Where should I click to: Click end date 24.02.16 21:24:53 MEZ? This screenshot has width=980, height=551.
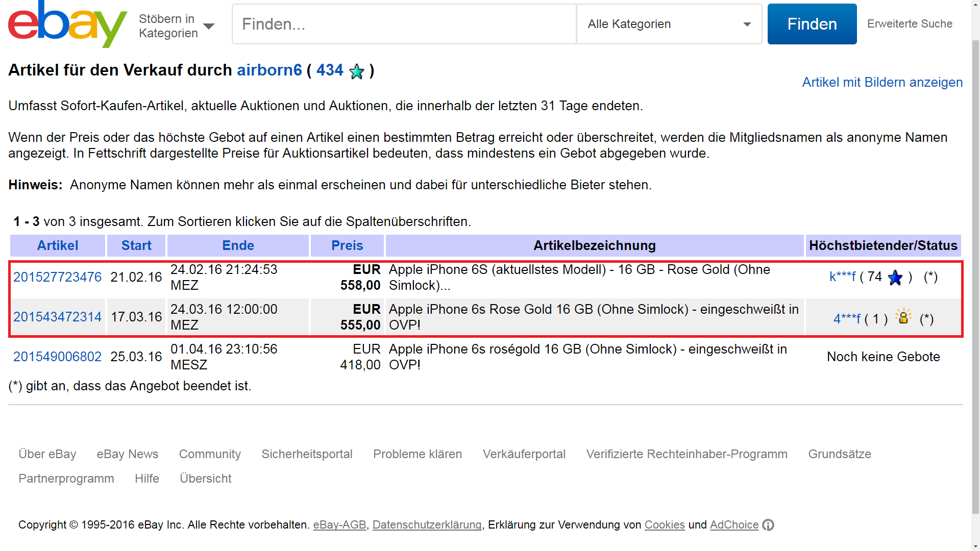click(224, 277)
